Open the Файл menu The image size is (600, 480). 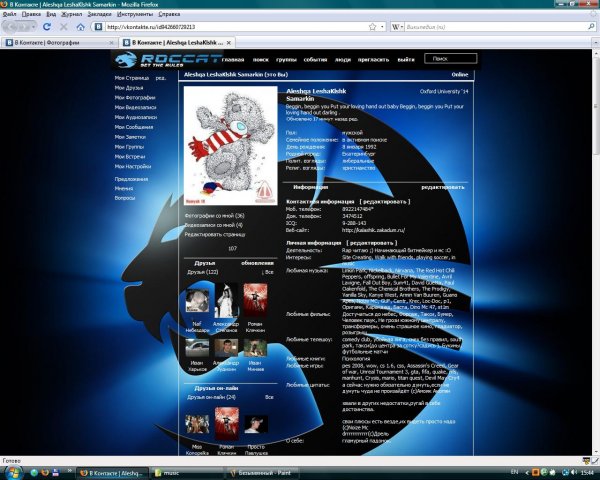point(9,14)
